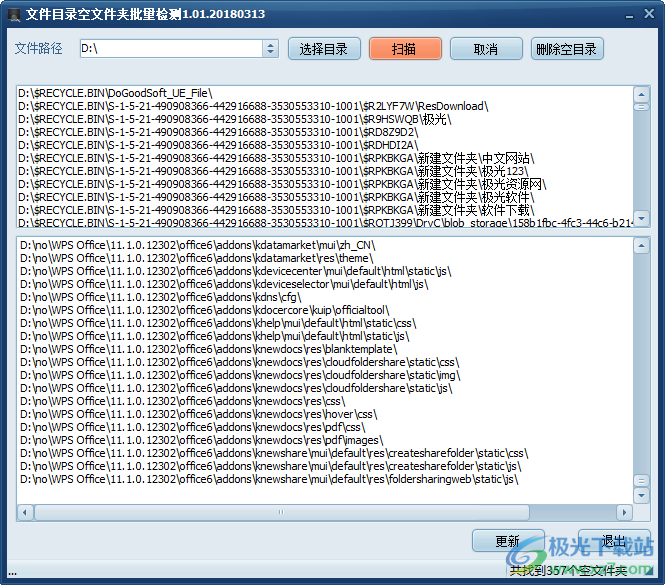Start scanning with the 扫描 button

(405, 49)
